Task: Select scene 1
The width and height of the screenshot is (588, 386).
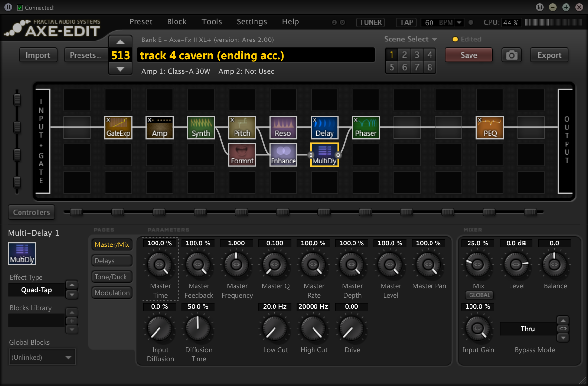Action: click(x=392, y=55)
